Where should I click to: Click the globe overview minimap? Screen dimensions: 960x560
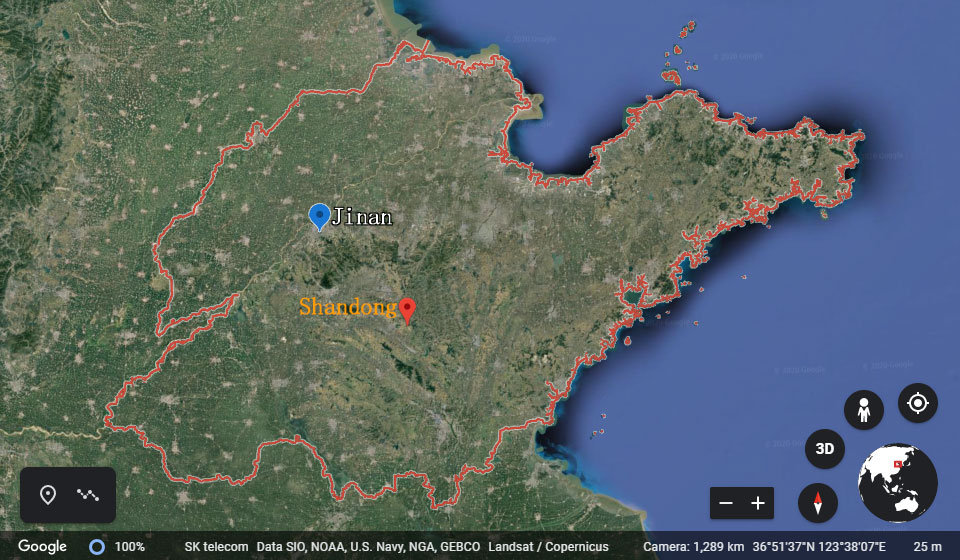click(898, 483)
